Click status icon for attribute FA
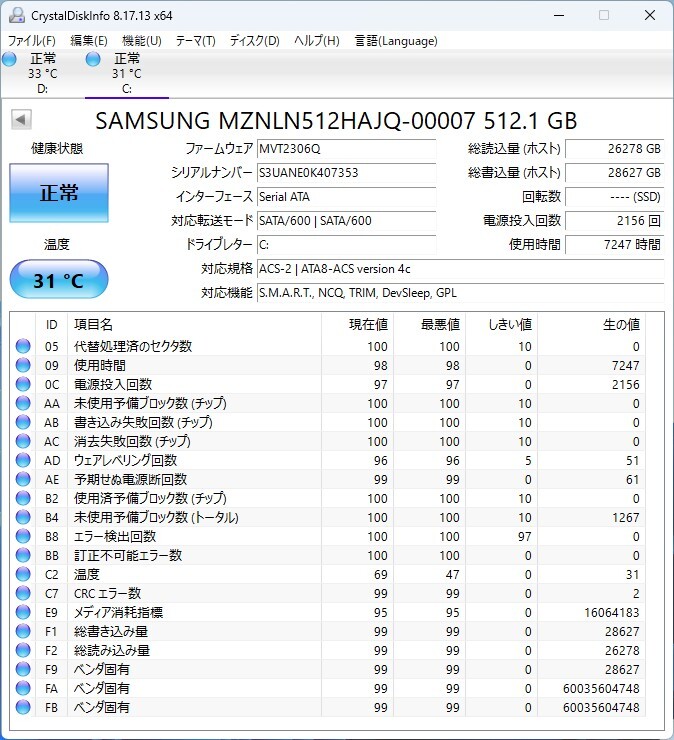The width and height of the screenshot is (674, 740). [x=23, y=689]
